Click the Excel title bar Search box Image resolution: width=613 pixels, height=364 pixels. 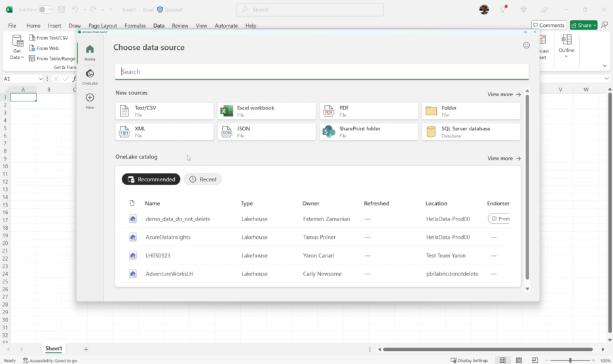(310, 9)
